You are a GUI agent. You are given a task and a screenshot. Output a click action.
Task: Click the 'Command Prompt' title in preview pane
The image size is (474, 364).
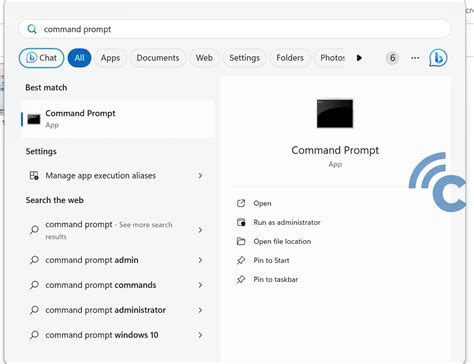335,150
